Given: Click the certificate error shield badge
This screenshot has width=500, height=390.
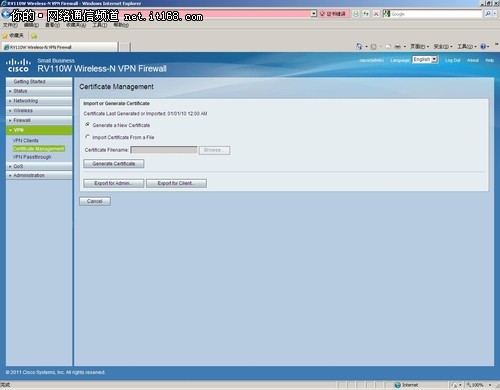Looking at the screenshot, I should pos(333,14).
